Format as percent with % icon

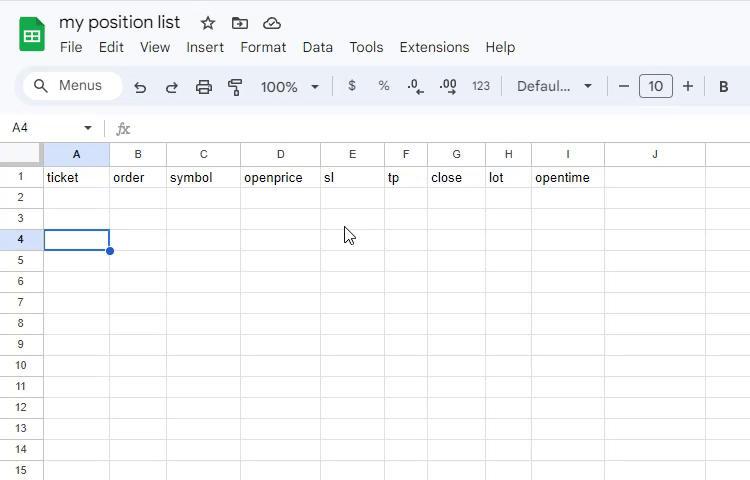tap(384, 86)
